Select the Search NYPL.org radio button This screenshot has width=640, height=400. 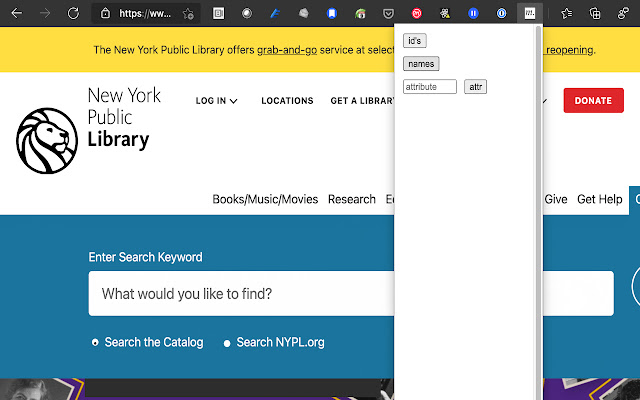click(227, 343)
